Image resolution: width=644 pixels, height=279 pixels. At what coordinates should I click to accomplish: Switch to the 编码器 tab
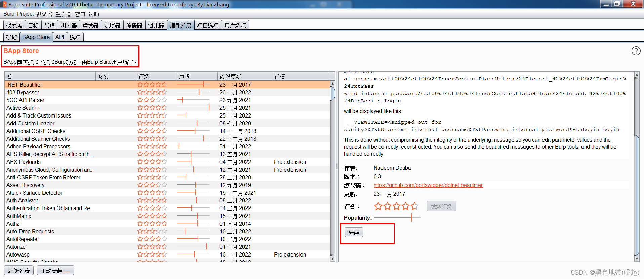[134, 25]
